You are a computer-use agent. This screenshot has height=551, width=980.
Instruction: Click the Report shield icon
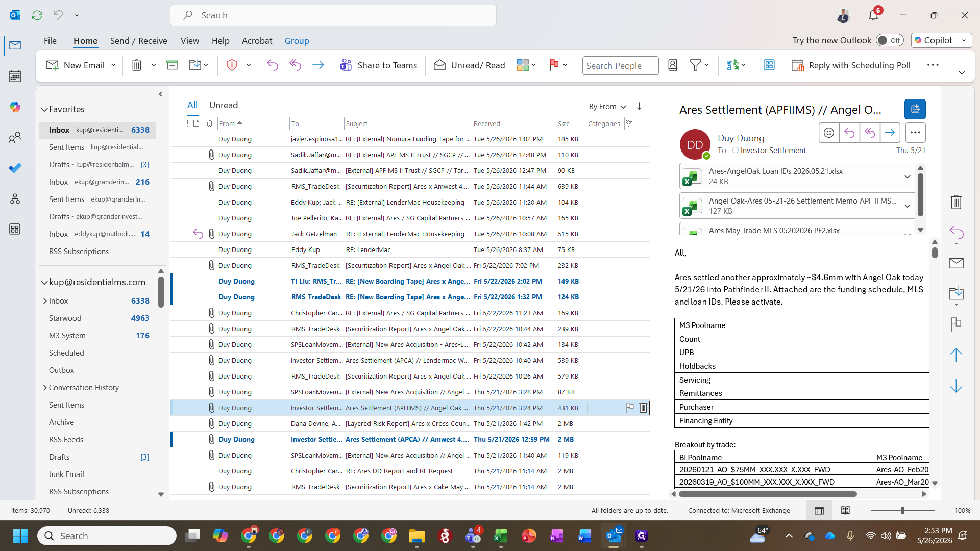(232, 65)
